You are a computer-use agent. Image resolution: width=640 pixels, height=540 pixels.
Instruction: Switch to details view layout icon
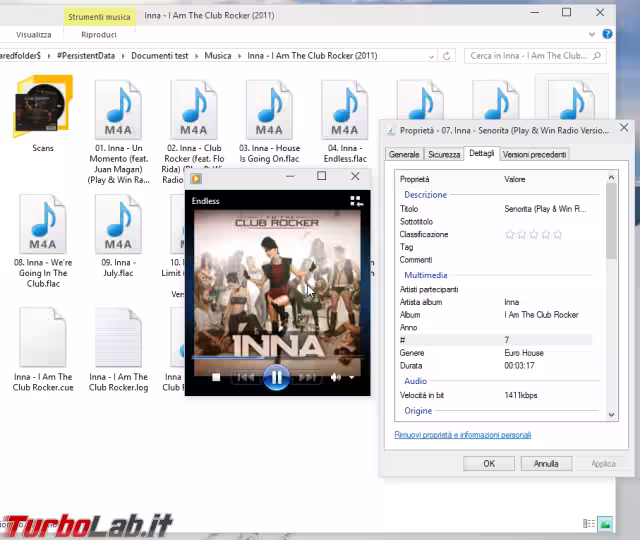[589, 523]
